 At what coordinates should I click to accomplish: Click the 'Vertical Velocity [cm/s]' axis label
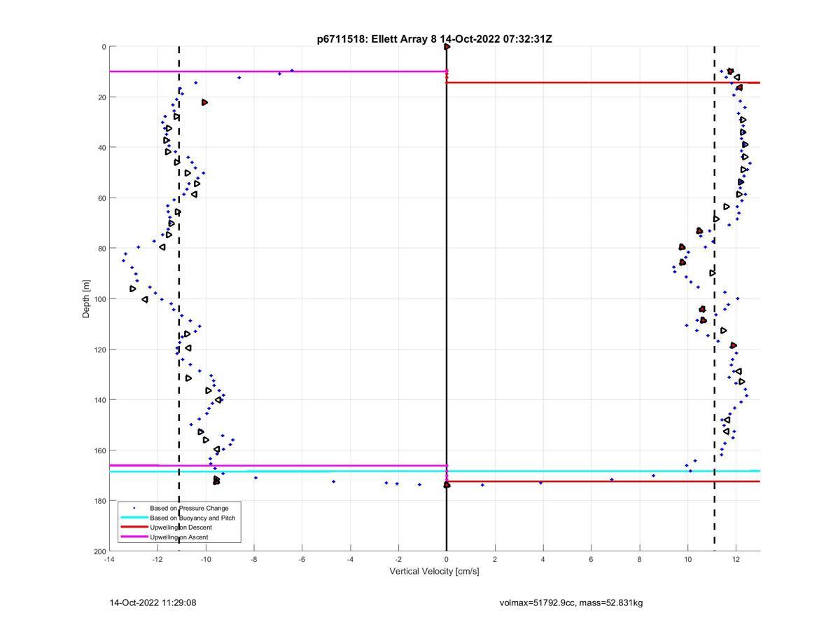[434, 572]
